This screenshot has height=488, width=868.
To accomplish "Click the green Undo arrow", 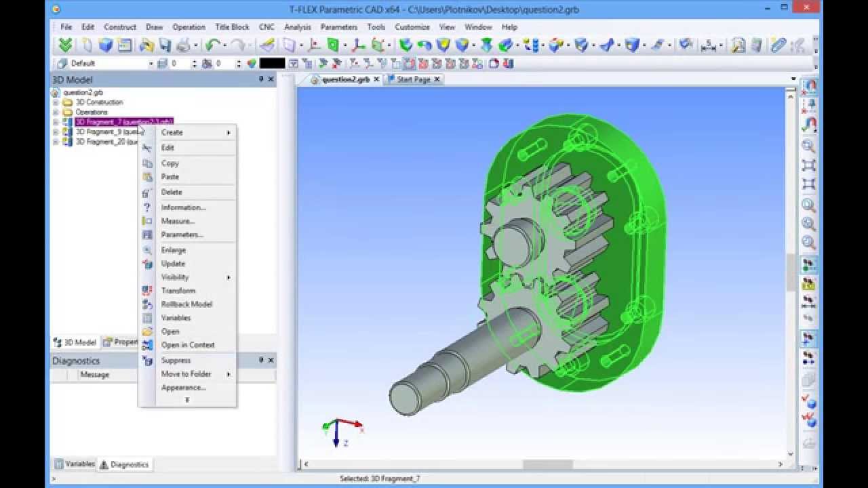I will 212,45.
